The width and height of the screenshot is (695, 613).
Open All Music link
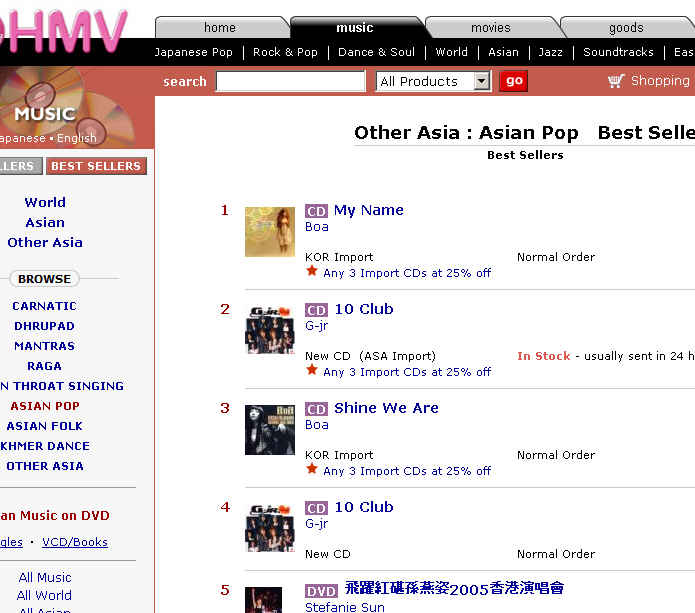click(x=45, y=578)
